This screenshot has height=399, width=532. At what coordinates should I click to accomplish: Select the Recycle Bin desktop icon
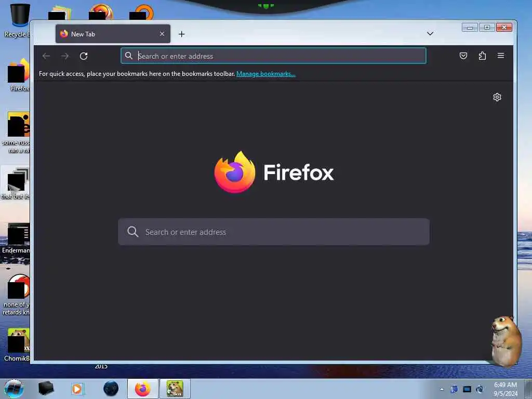(17, 20)
